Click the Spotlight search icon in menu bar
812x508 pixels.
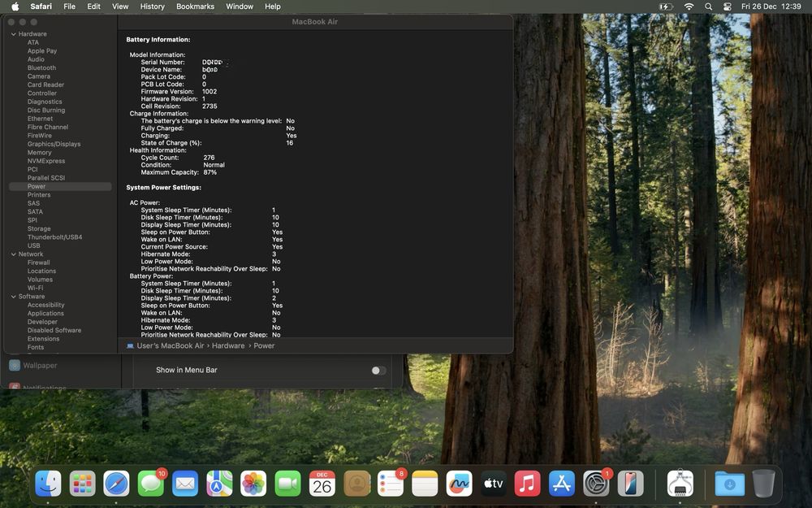pyautogui.click(x=708, y=7)
